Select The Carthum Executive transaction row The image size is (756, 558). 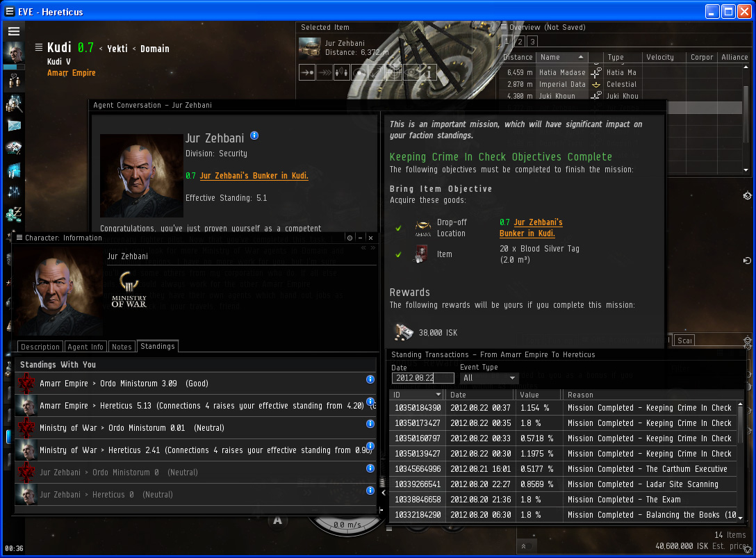(x=563, y=469)
